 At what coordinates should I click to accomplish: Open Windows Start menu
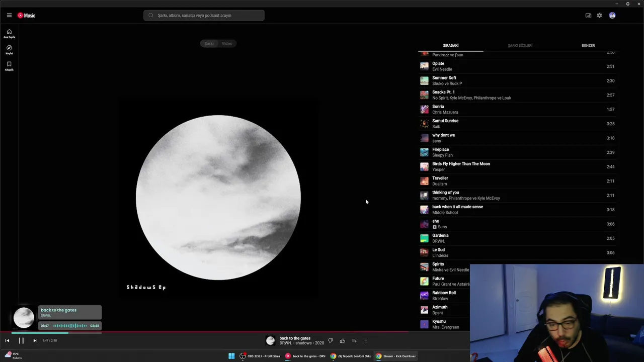click(x=231, y=356)
